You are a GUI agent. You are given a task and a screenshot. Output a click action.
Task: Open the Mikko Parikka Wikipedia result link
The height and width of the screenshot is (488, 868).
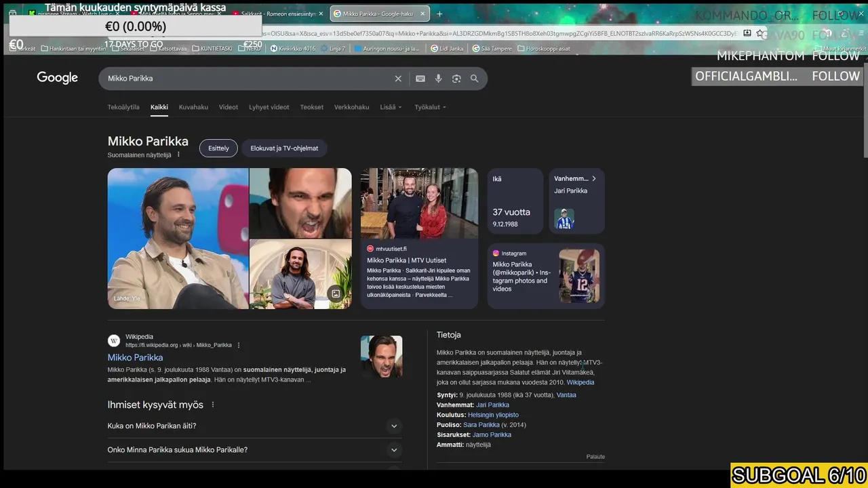click(135, 358)
